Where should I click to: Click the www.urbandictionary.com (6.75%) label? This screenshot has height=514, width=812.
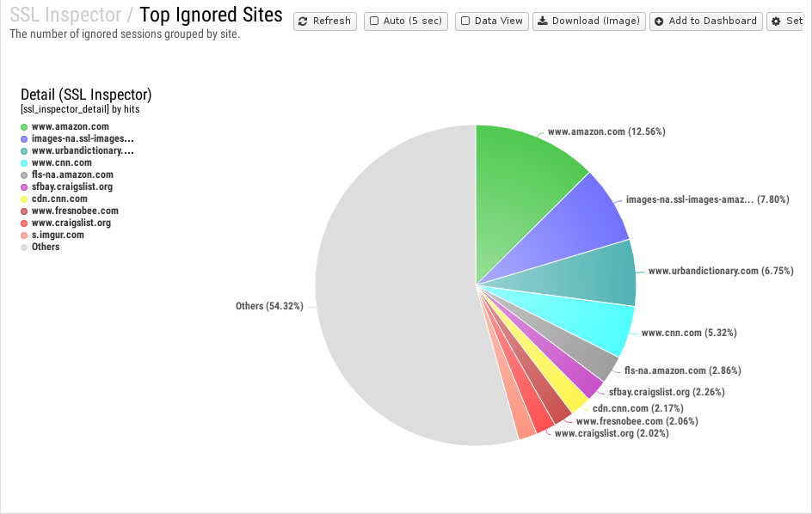(721, 271)
